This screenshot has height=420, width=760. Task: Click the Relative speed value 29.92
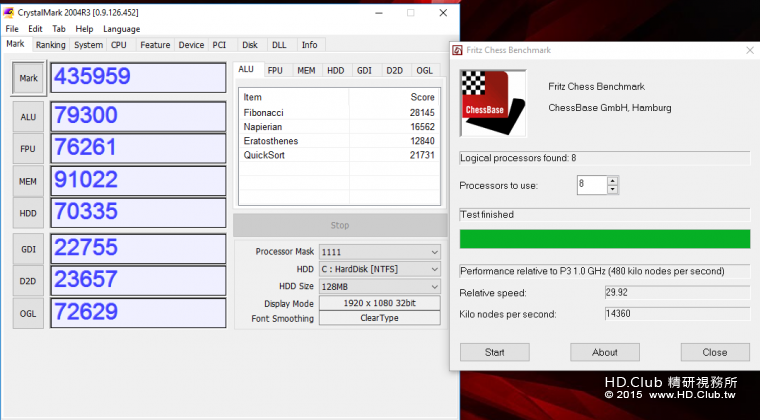click(x=677, y=293)
